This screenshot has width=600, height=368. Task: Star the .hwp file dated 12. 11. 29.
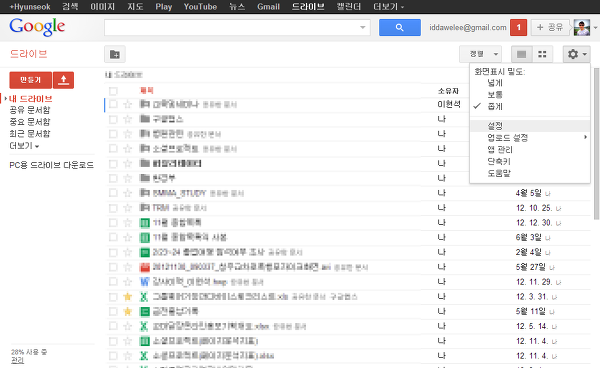(x=127, y=282)
